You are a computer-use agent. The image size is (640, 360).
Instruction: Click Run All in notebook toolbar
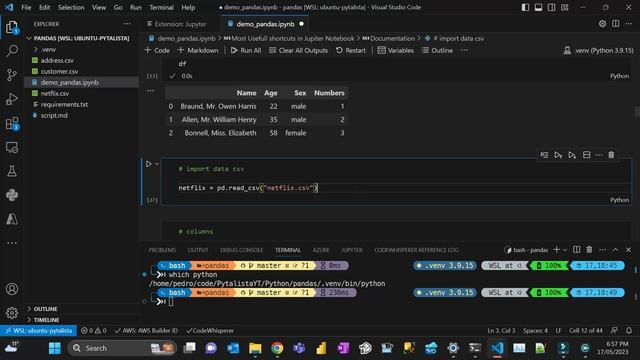(x=246, y=50)
